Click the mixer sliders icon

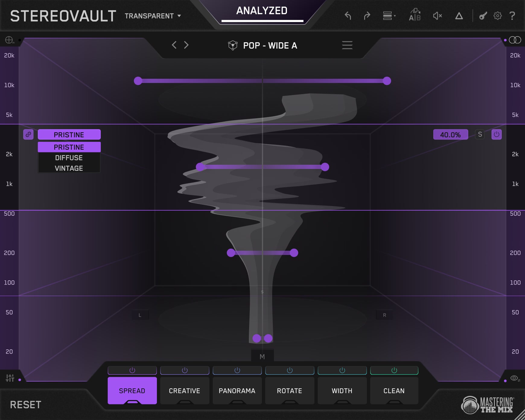10,378
